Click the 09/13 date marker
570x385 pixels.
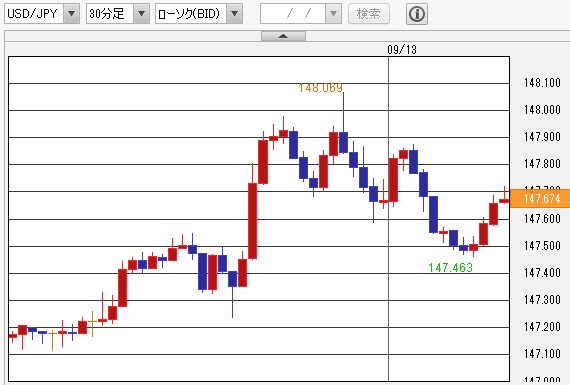click(402, 49)
